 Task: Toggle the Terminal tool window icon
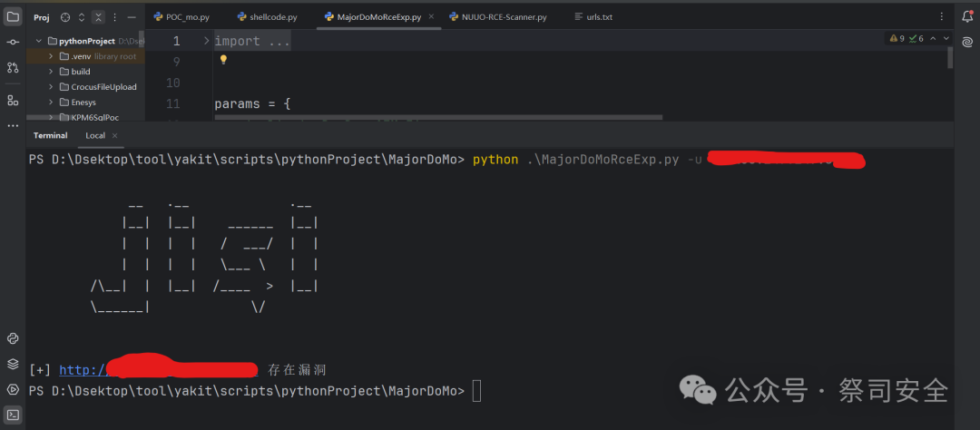pos(13,414)
